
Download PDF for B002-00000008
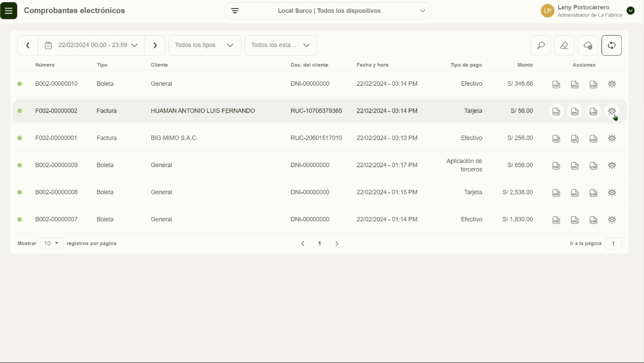tap(556, 193)
